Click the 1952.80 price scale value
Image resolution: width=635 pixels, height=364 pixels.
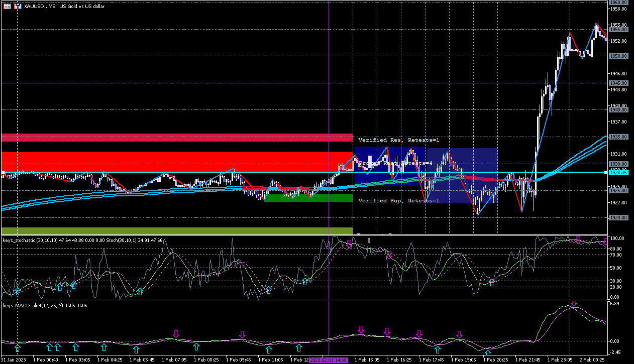point(618,41)
